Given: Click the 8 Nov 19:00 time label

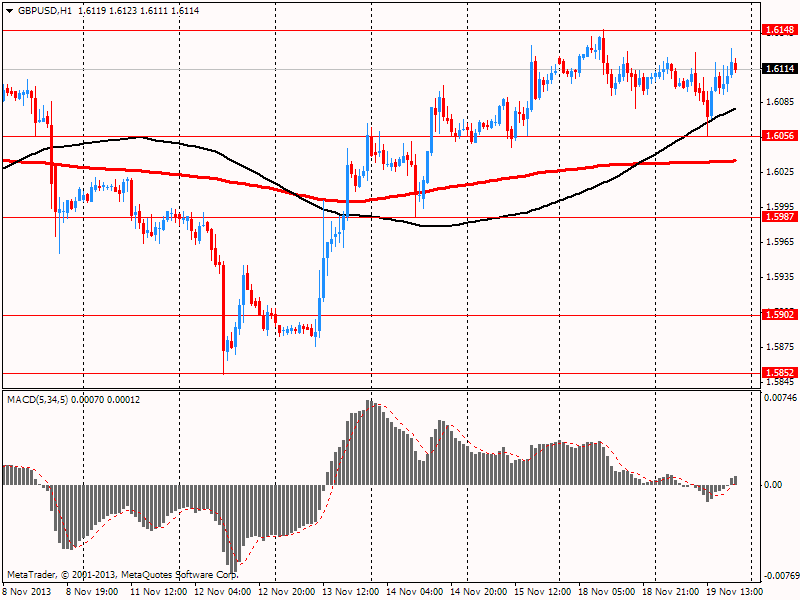Looking at the screenshot, I should (93, 592).
